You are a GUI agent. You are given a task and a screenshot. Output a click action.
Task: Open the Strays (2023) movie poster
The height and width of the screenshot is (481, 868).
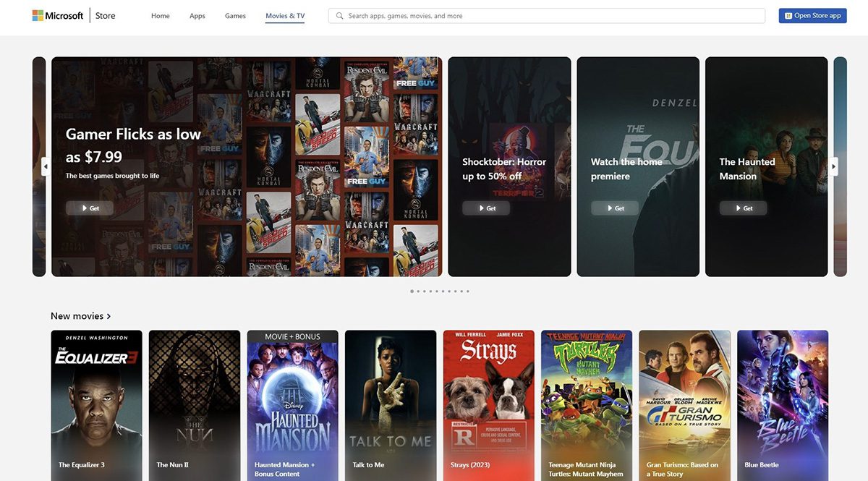[x=488, y=405]
